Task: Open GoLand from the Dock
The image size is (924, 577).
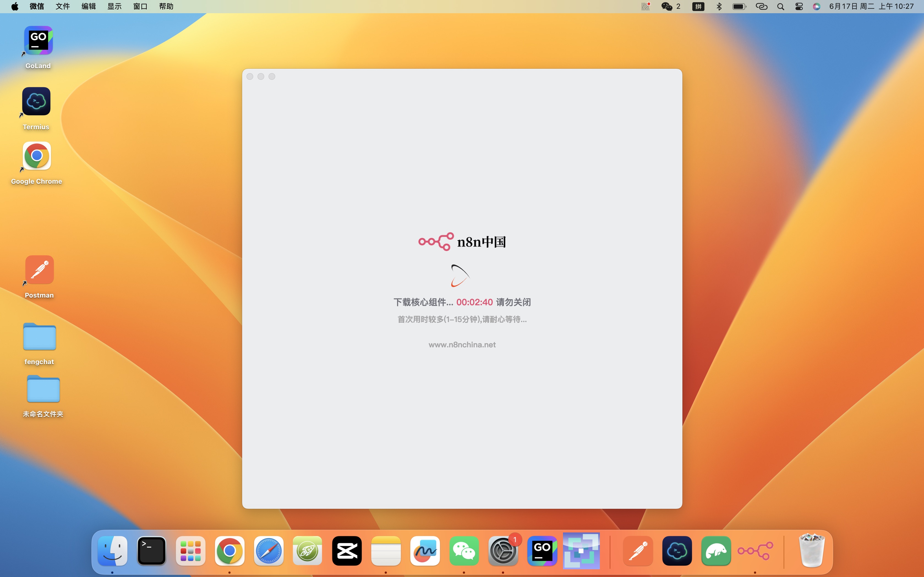Action: pyautogui.click(x=542, y=551)
